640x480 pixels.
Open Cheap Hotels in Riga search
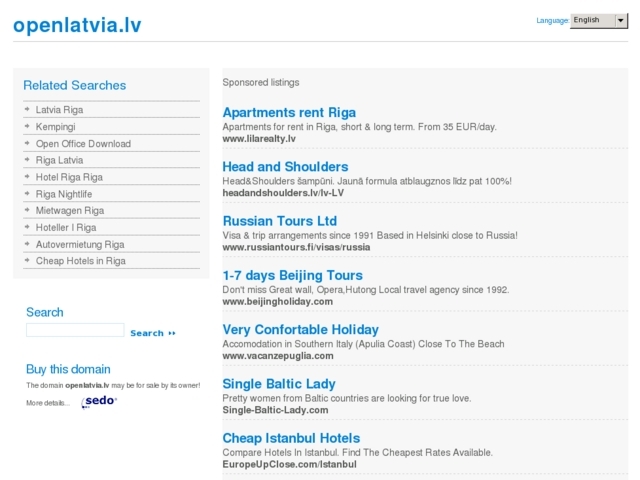click(x=80, y=261)
